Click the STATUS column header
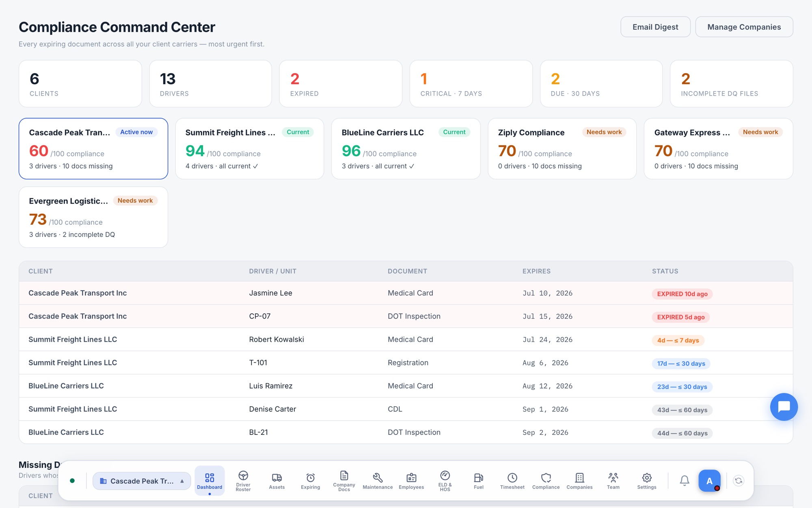812x508 pixels. click(x=665, y=271)
